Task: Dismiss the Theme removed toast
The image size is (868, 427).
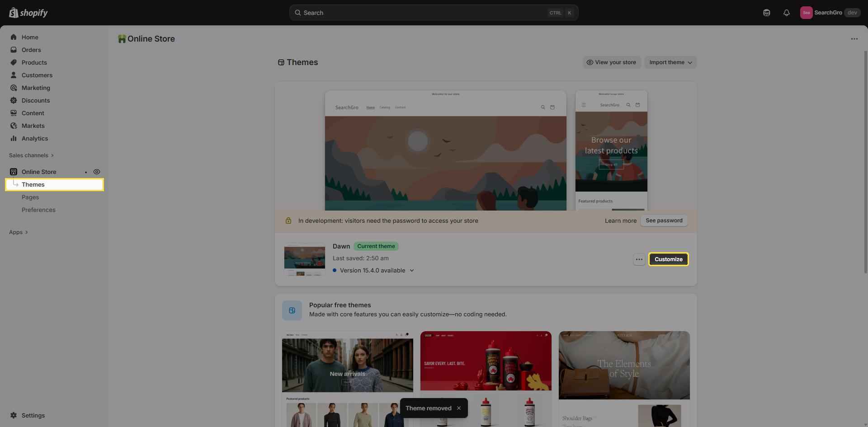Action: point(459,408)
